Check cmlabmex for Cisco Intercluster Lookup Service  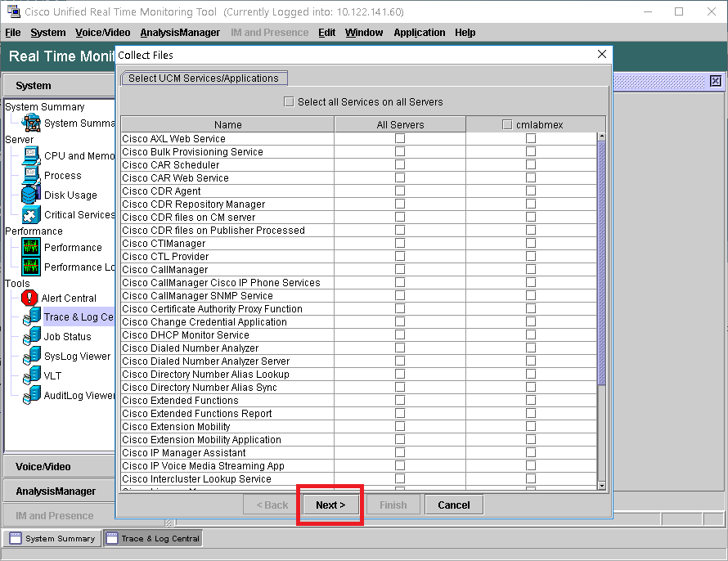point(531,478)
